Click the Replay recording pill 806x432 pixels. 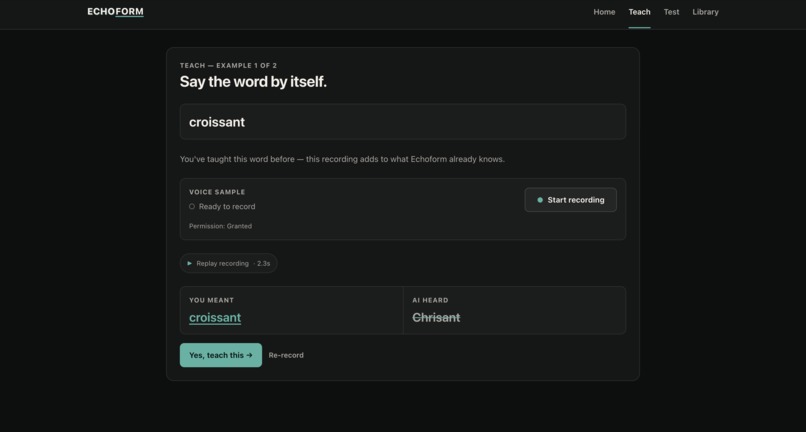click(228, 263)
